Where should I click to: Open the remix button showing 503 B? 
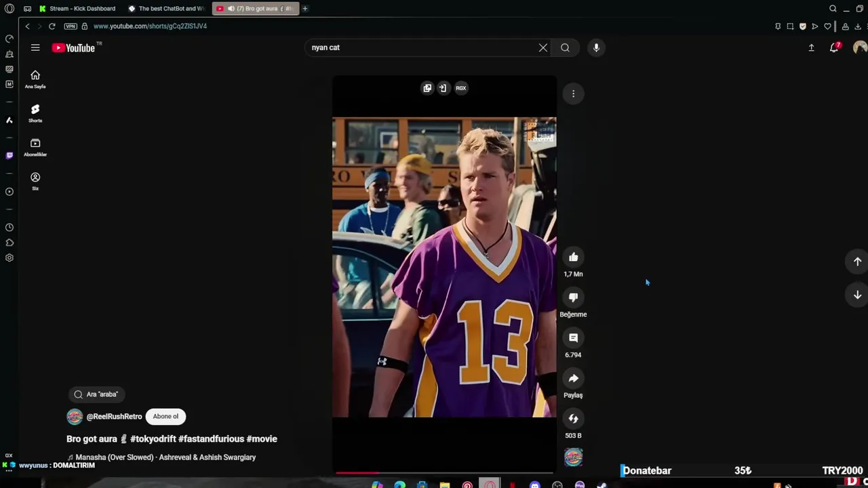(x=573, y=419)
